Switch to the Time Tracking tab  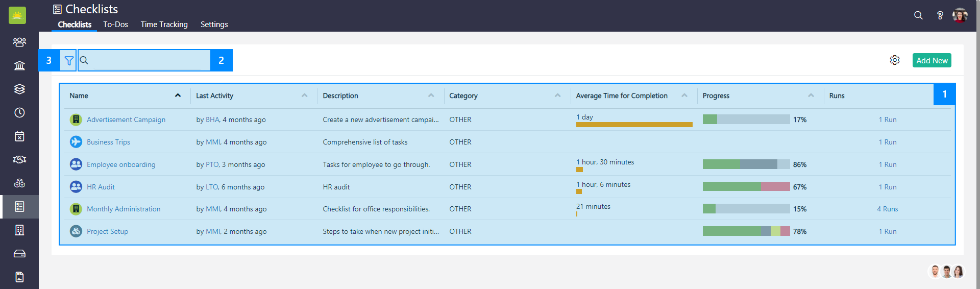click(164, 25)
